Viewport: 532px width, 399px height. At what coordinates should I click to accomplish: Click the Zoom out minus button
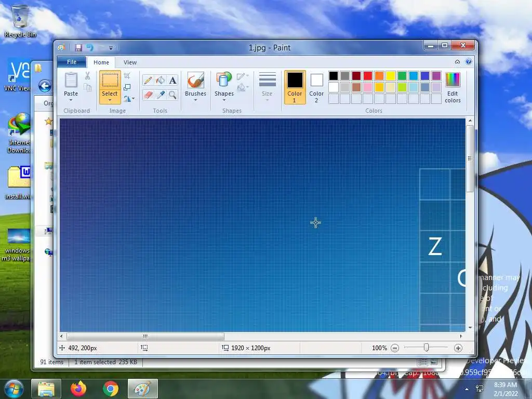tap(395, 348)
